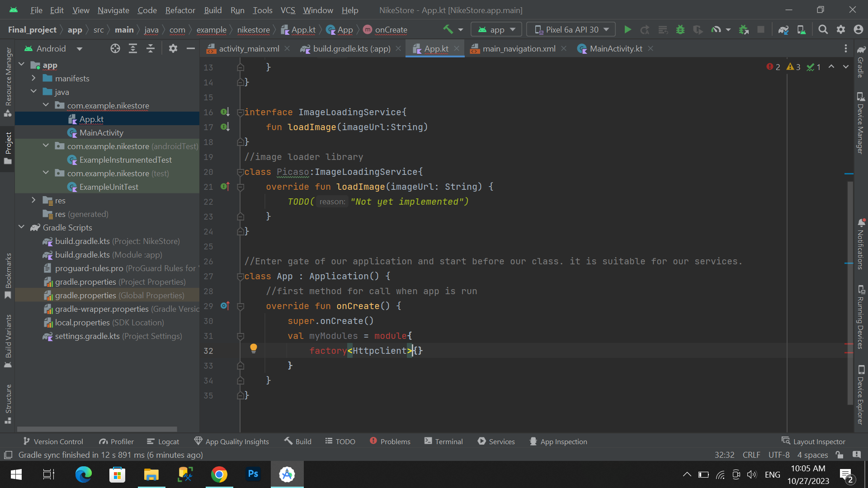Switch to activity_main.xml tab

coord(249,48)
